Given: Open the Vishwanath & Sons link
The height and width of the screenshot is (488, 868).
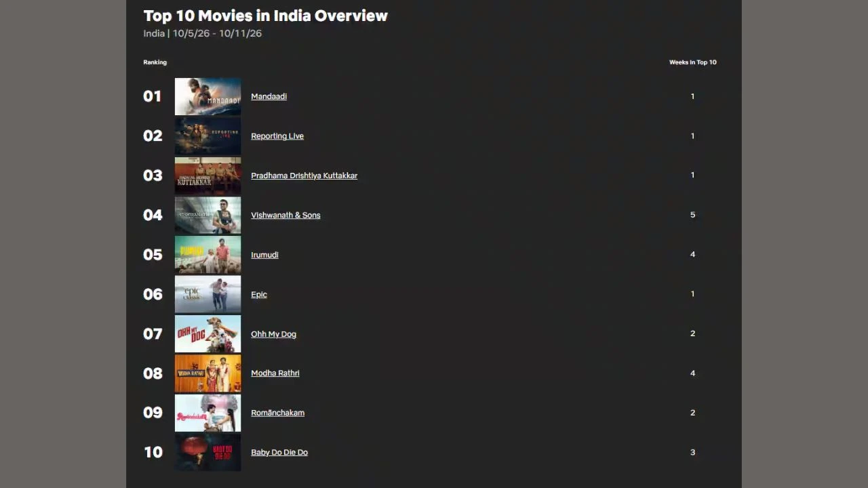Looking at the screenshot, I should (x=285, y=215).
